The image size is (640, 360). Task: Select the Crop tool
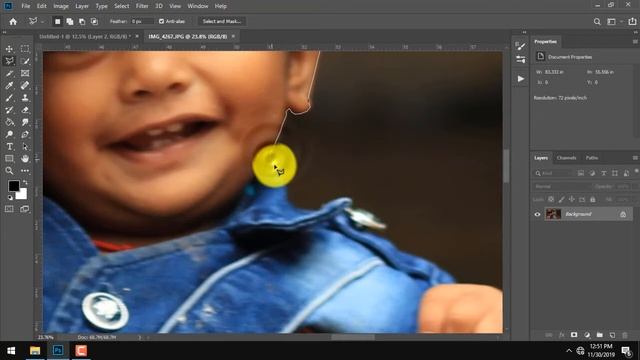[9, 73]
